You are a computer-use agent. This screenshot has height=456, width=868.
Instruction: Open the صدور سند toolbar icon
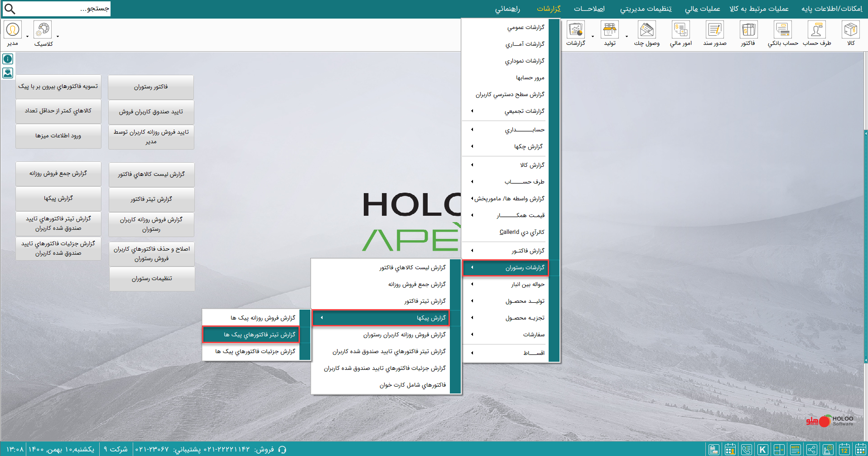715,30
